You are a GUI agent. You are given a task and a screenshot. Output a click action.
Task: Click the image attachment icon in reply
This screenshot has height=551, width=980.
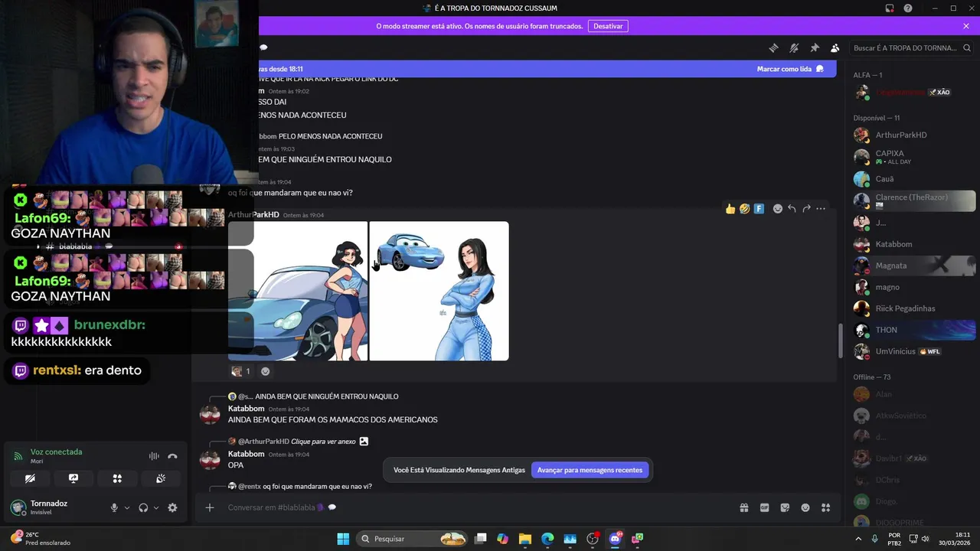(x=364, y=442)
